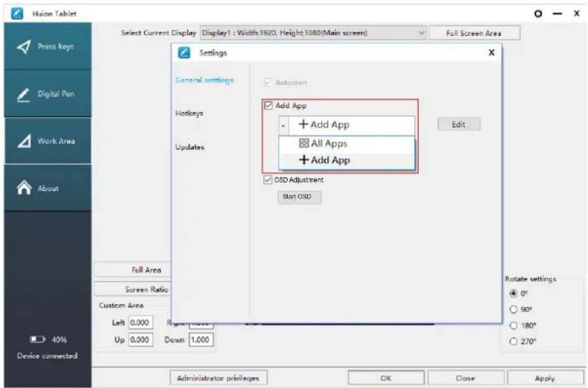
Task: Click the Device connected status text
Action: 48,356
